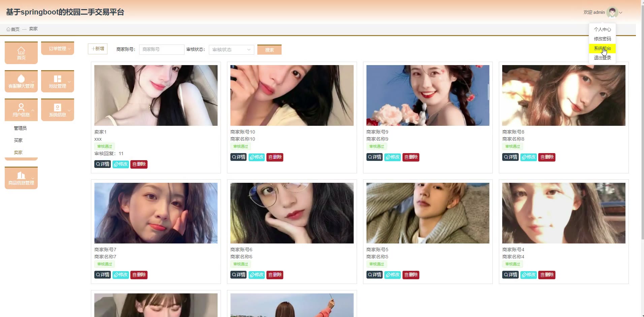Screen dimensions: 644x317
Task: Open the 客服聊天管理 sidebar tile
Action: click(x=21, y=81)
